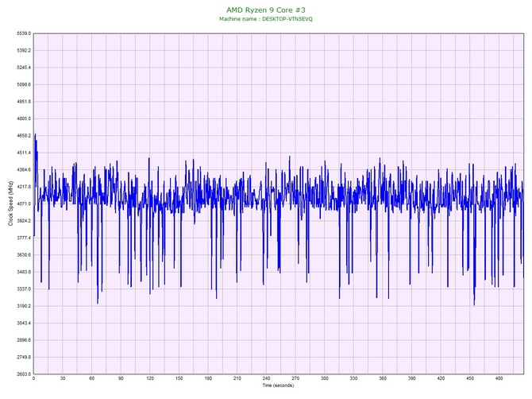Click the 390 tick on time axis

412,378
